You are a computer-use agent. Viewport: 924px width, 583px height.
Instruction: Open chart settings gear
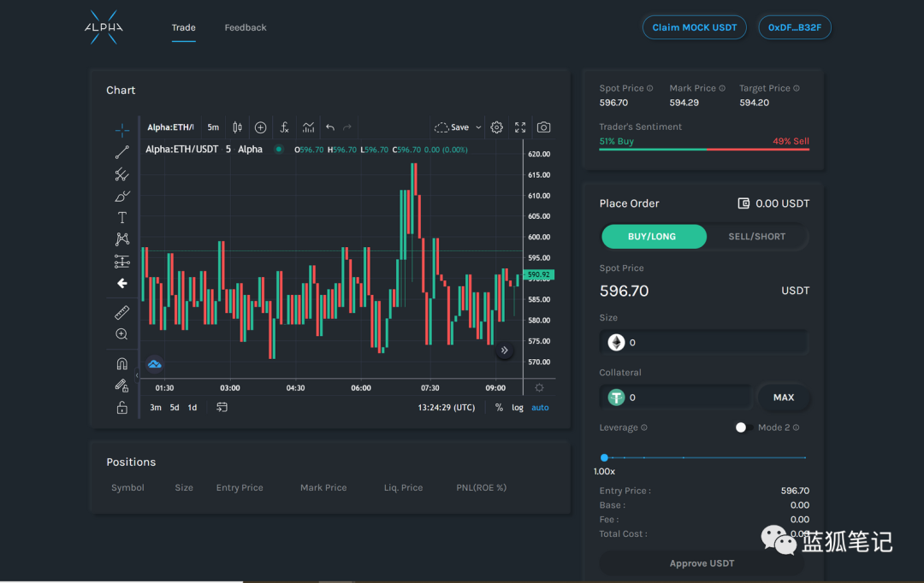point(497,127)
